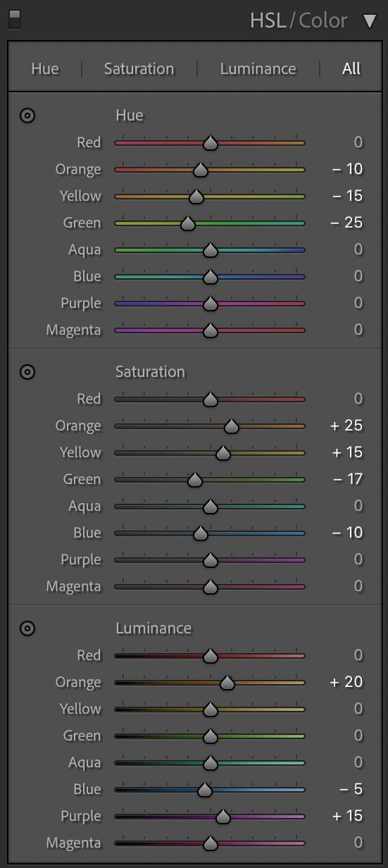The width and height of the screenshot is (388, 868).
Task: Activate the Hue targeted adjustment tool
Action: 27,116
